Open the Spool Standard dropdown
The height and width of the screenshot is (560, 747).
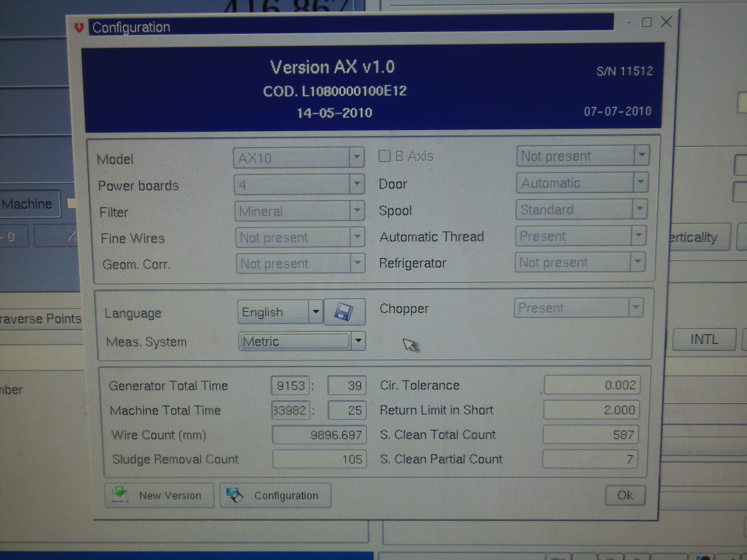[x=581, y=209]
